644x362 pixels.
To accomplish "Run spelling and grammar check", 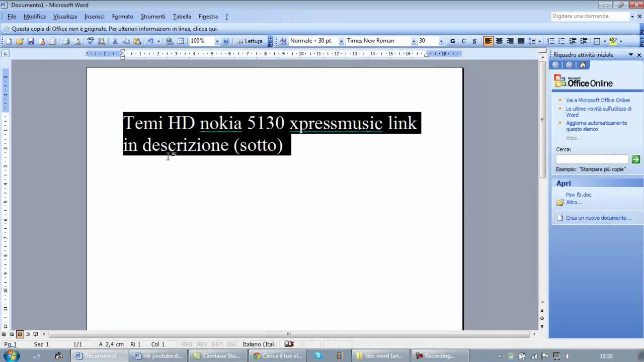I will click(91, 41).
